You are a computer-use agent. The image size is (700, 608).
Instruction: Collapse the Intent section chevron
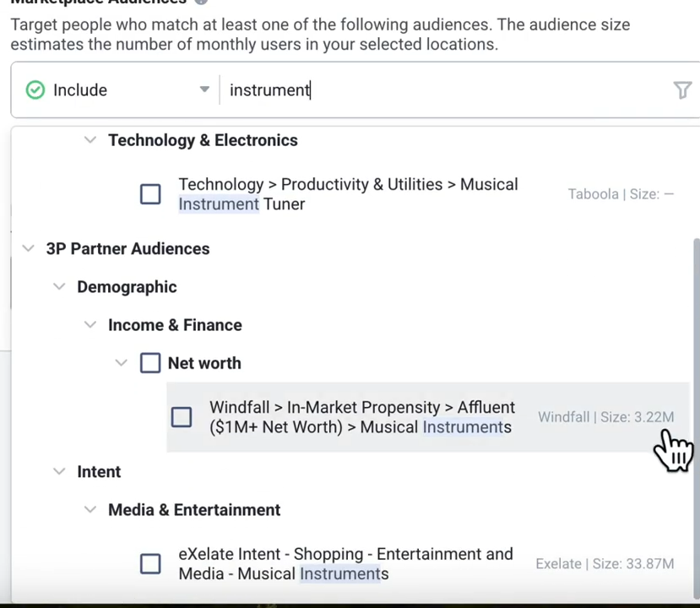click(59, 472)
